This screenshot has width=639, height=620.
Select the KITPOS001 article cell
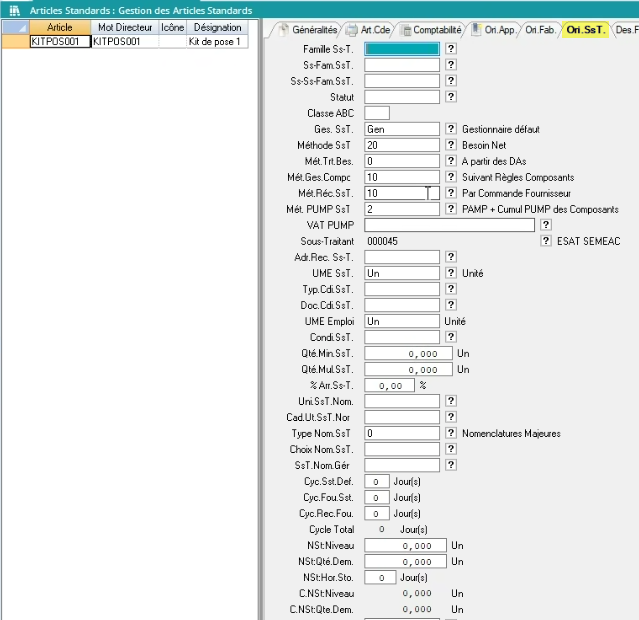(60, 43)
